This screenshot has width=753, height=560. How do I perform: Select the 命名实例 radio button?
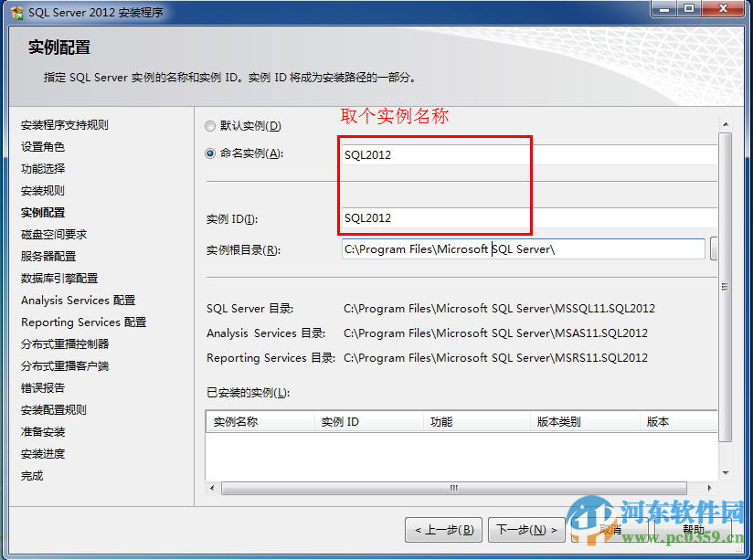(x=209, y=153)
